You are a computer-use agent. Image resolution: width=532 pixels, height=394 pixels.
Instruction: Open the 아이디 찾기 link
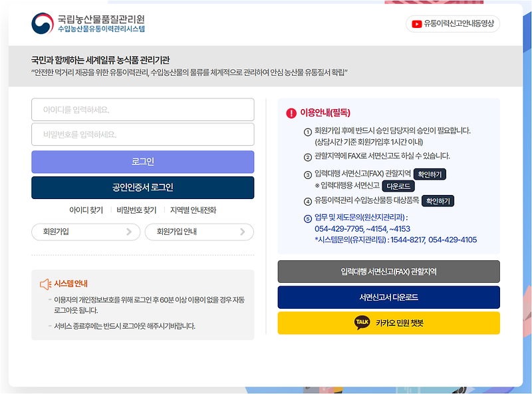point(87,209)
